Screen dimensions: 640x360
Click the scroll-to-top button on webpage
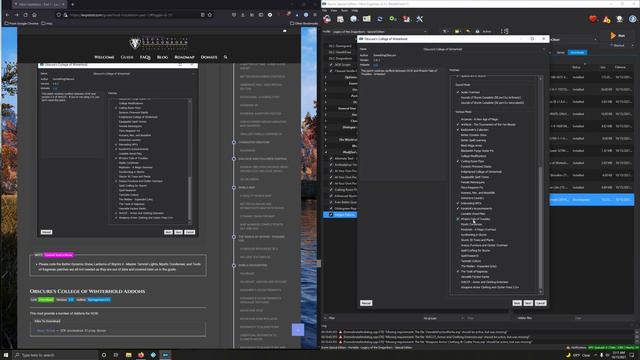298,330
